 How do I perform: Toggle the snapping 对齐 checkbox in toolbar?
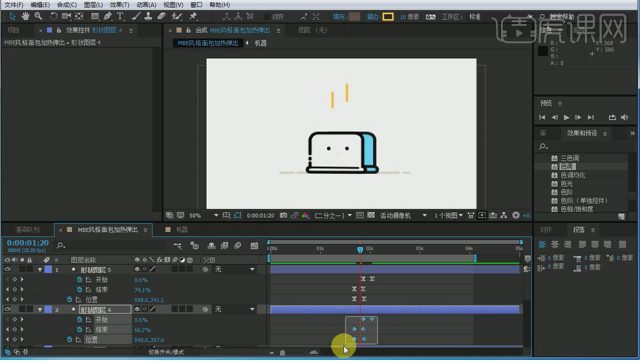pyautogui.click(x=267, y=17)
